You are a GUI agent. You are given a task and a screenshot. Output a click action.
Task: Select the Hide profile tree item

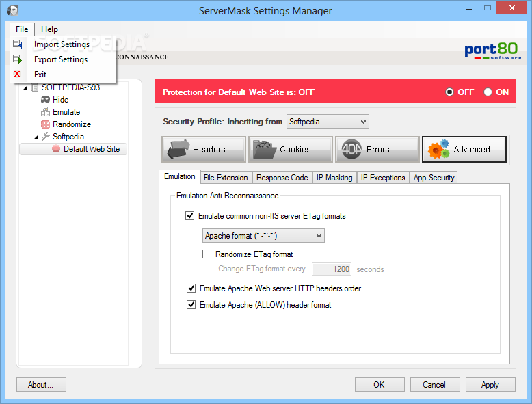point(60,100)
